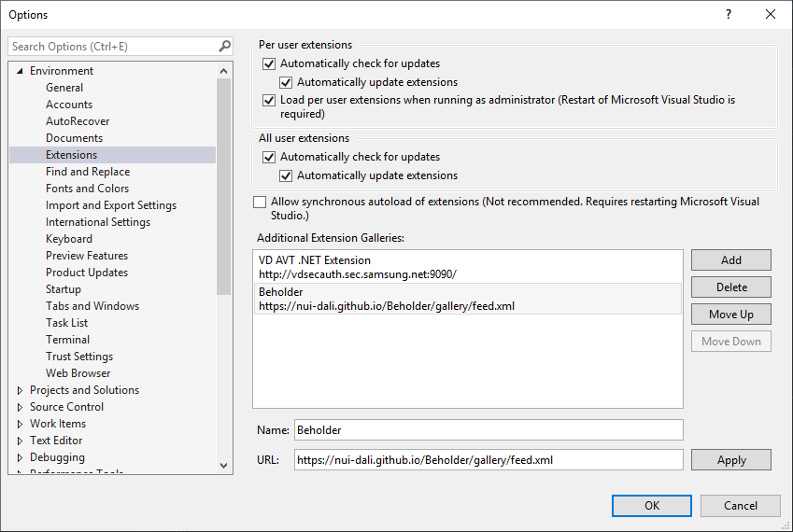Screen dimensions: 793x532
Task: Enable Allow synchronous autoload of extensions
Action: pyautogui.click(x=260, y=202)
